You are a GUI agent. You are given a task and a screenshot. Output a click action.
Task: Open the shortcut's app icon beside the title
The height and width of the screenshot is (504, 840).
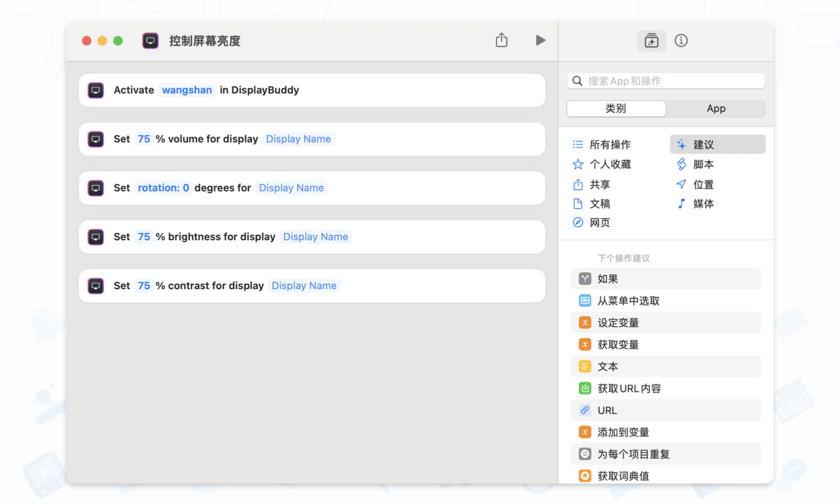[150, 40]
